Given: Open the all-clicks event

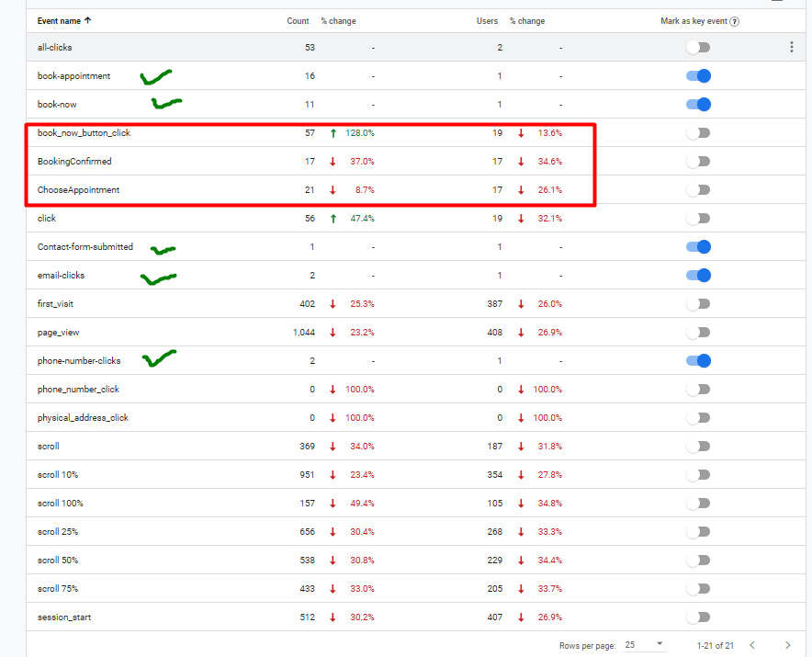Looking at the screenshot, I should [54, 47].
